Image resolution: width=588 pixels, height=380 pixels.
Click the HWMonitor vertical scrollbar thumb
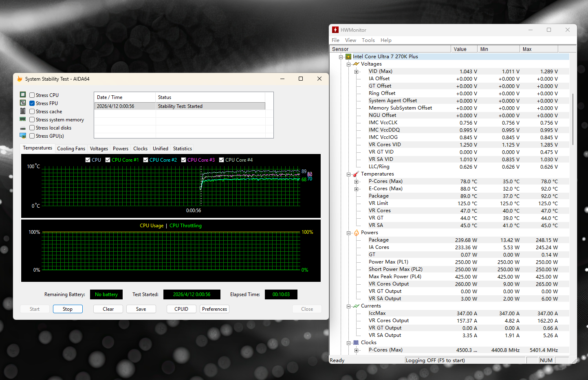573,119
